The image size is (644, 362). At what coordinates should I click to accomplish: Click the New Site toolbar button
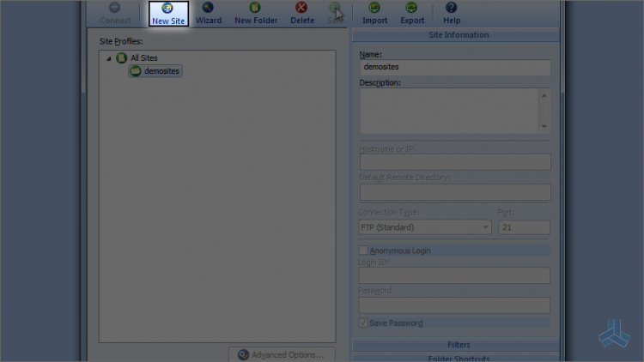(168, 14)
